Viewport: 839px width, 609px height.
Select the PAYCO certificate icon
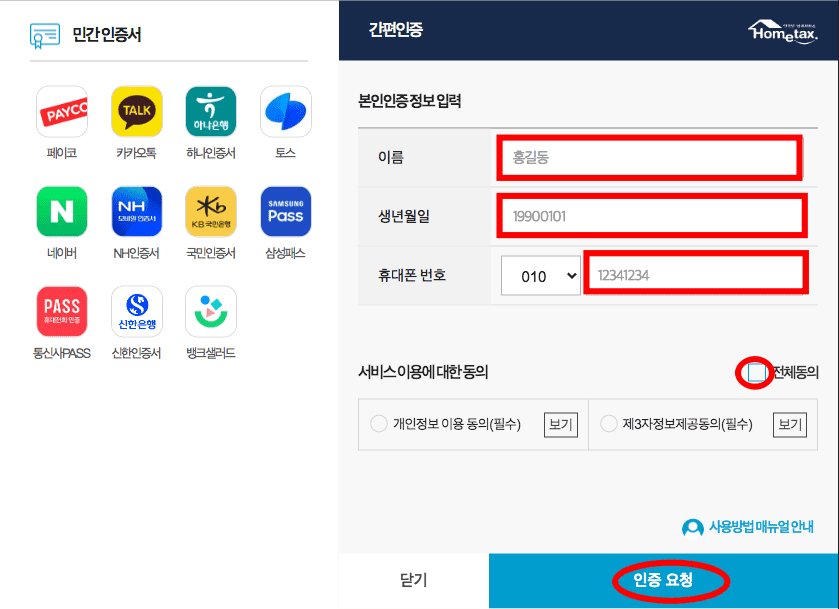pos(62,111)
